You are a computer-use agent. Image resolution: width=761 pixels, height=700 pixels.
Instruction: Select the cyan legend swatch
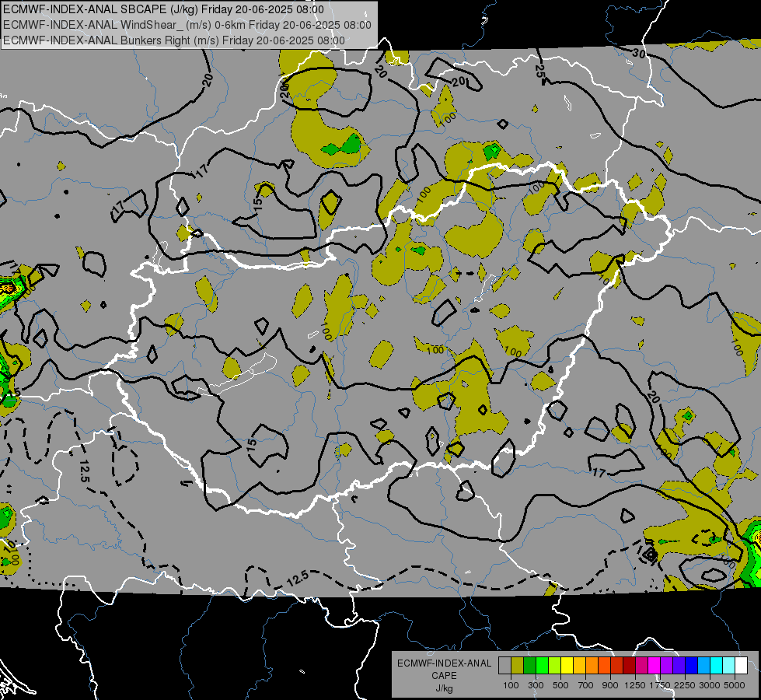717,666
